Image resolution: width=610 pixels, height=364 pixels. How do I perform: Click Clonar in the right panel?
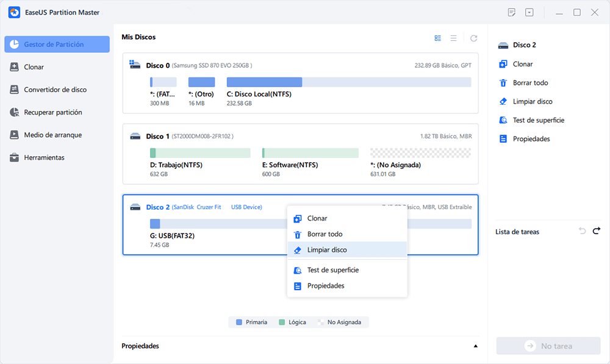pos(523,64)
